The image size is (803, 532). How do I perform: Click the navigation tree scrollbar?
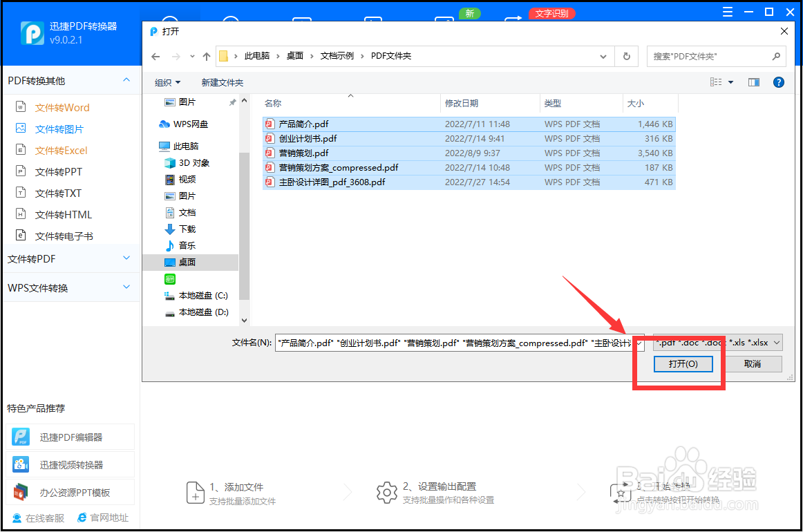244,226
